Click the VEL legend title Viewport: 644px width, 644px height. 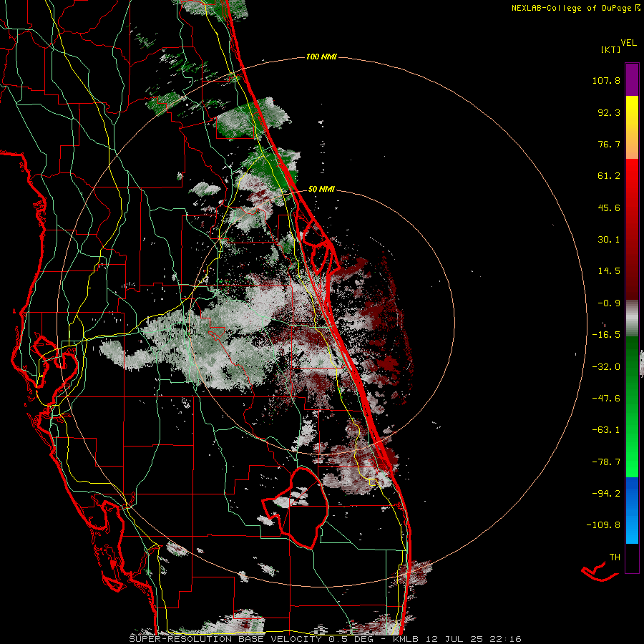click(x=628, y=43)
